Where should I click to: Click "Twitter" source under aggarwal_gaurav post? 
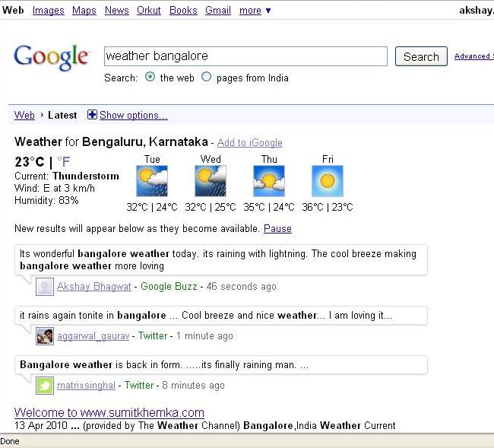click(153, 335)
